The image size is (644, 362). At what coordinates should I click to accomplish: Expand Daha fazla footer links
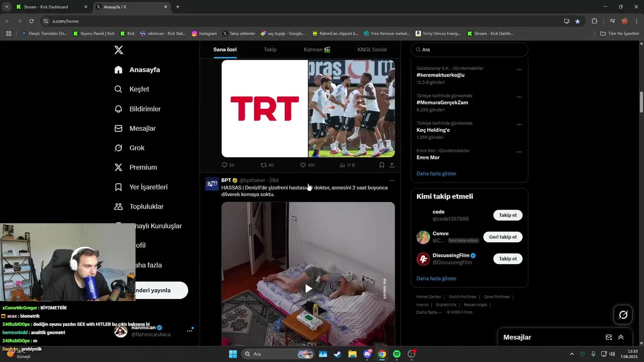pos(429,312)
